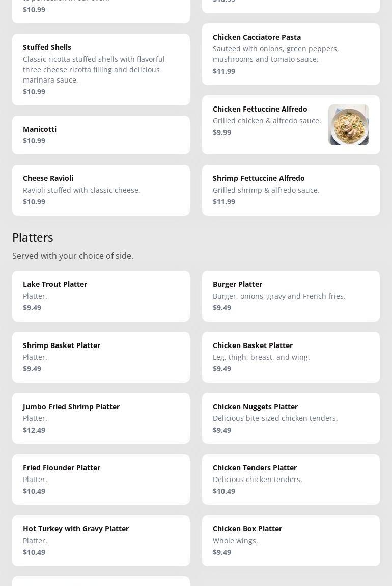392x586 pixels.
Task: Click the $11.99 Shrimp Alfredo price
Action: [224, 202]
